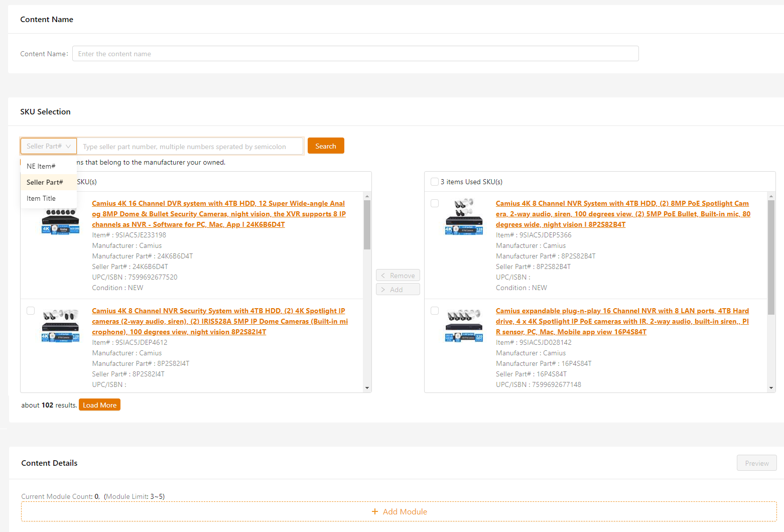The image size is (784, 532).
Task: Choose Item Title option in the list
Action: [49, 198]
